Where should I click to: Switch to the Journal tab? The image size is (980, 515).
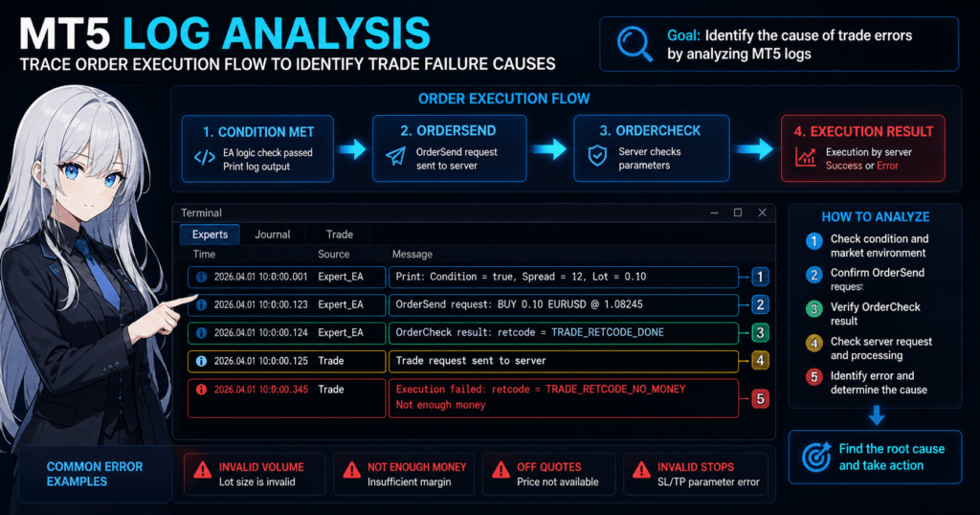(273, 235)
